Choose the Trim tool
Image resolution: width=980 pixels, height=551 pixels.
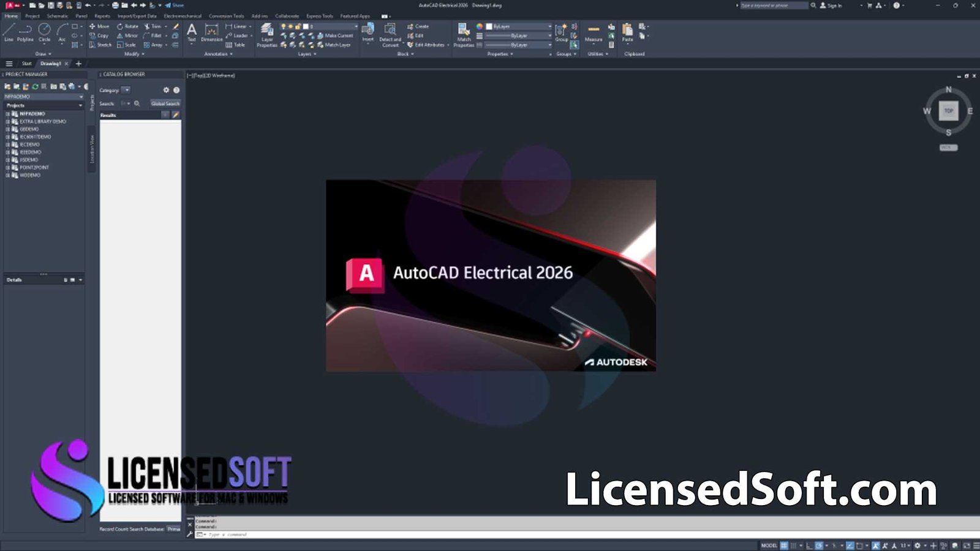point(153,26)
